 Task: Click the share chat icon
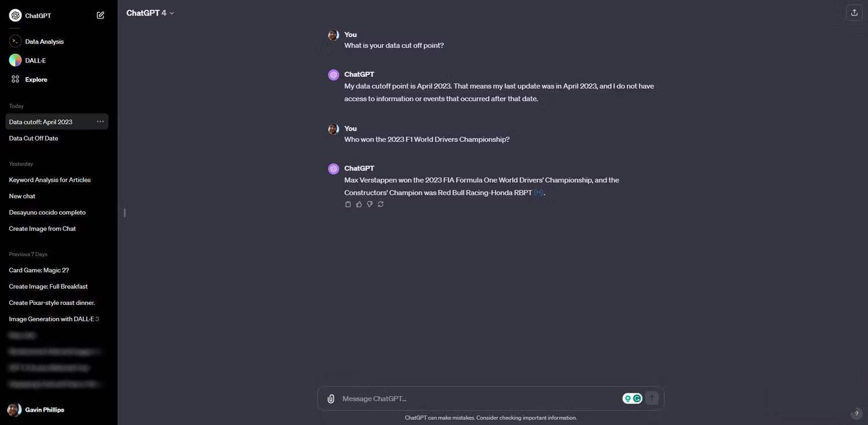854,12
